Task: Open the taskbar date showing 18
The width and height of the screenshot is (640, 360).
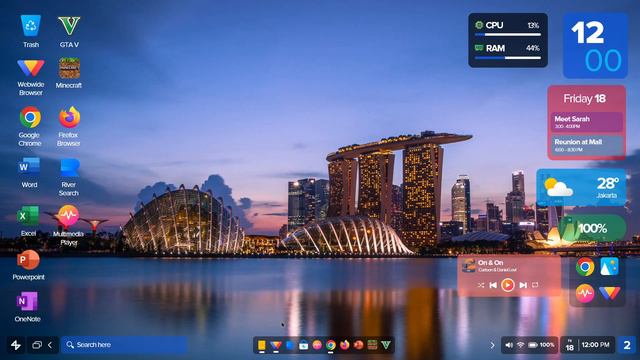Action: pos(569,345)
